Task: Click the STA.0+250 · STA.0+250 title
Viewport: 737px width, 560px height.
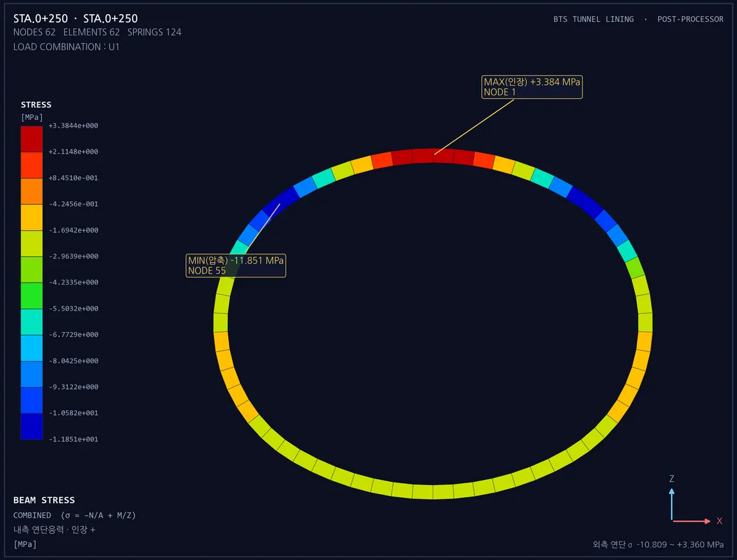Action: pyautogui.click(x=75, y=19)
